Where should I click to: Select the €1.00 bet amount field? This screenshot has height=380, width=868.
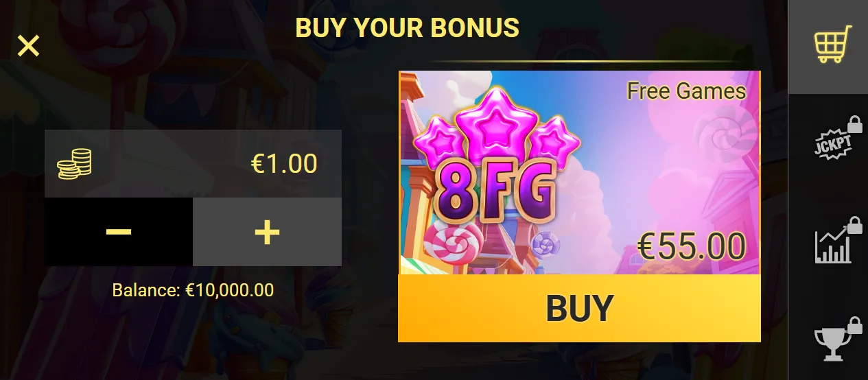[193, 164]
